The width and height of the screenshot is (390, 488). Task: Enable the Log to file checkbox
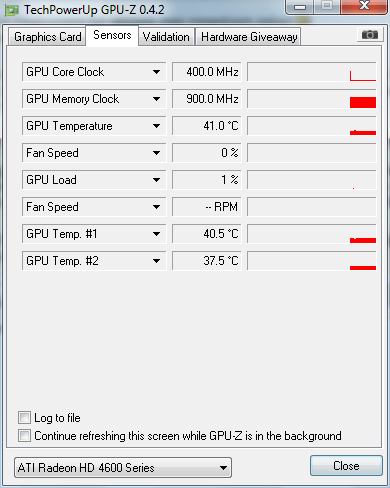pos(24,417)
